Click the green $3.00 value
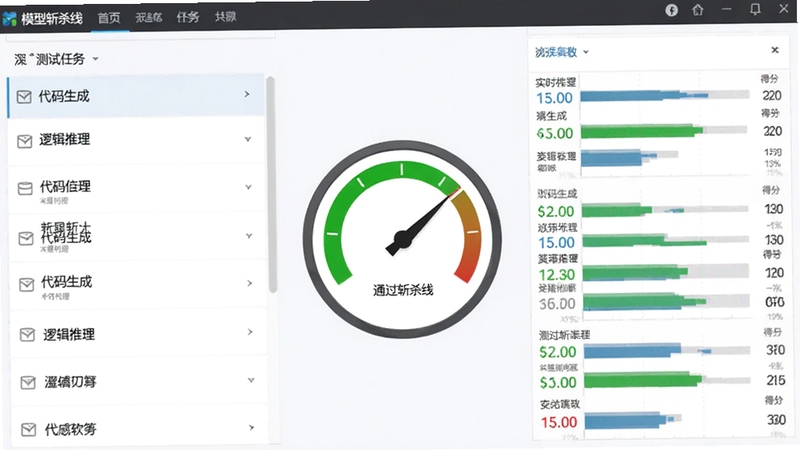 (x=558, y=383)
